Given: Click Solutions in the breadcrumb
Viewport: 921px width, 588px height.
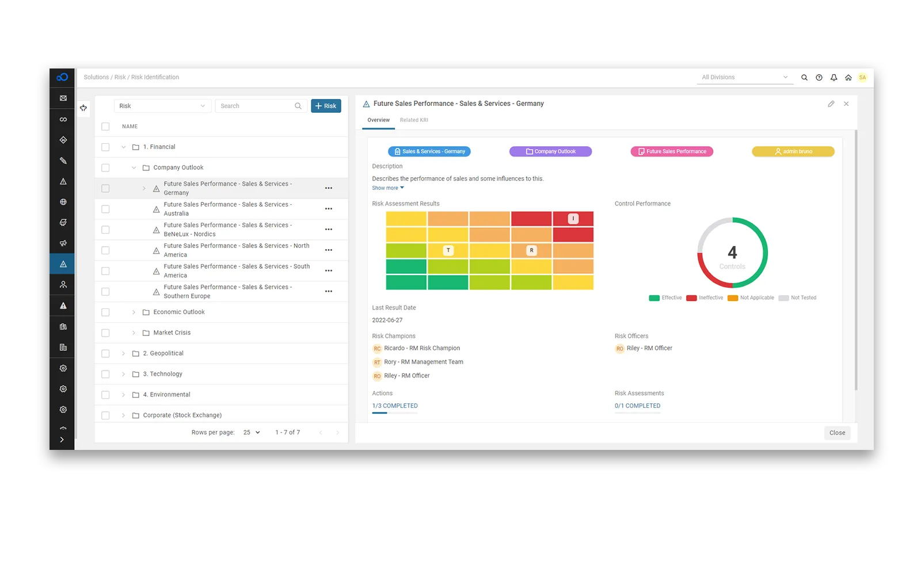Looking at the screenshot, I should pyautogui.click(x=96, y=78).
